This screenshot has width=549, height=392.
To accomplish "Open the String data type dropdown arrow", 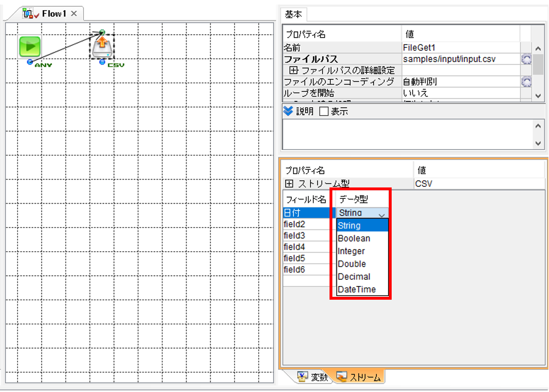I will [381, 213].
